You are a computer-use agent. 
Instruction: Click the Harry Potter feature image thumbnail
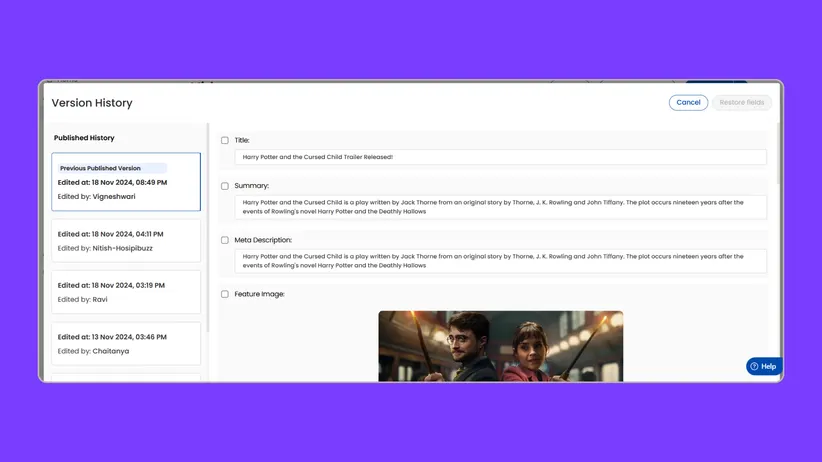pos(501,346)
